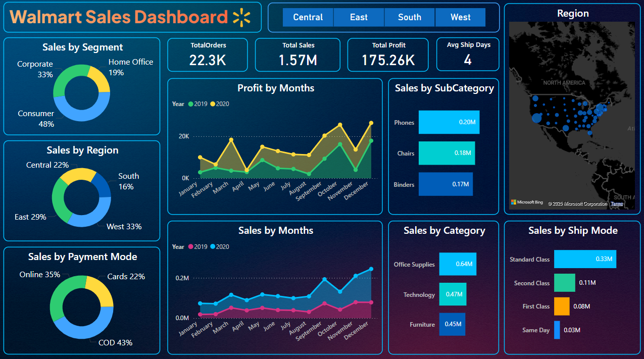Click the Total Sales 1.57M card
644x359 pixels.
(298, 55)
